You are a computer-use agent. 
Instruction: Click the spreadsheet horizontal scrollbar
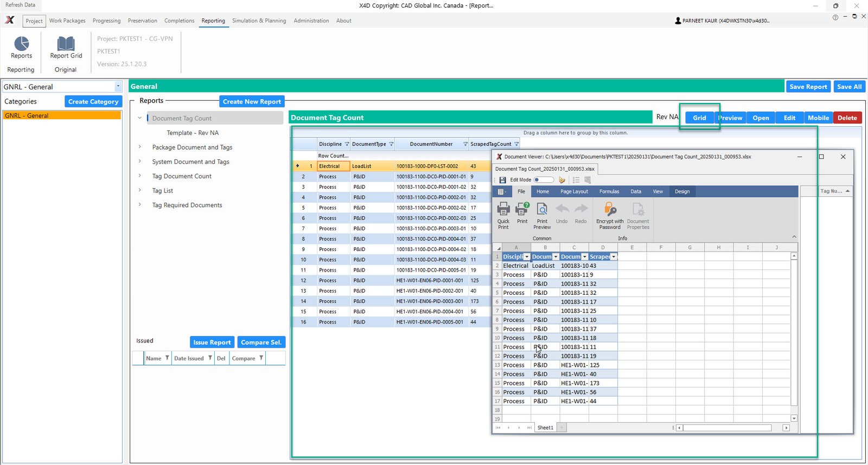point(727,428)
